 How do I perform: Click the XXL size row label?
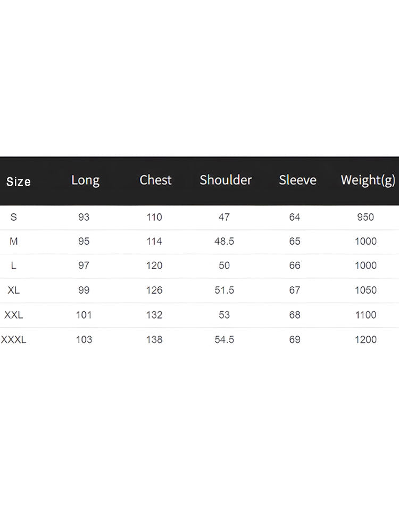coord(14,315)
